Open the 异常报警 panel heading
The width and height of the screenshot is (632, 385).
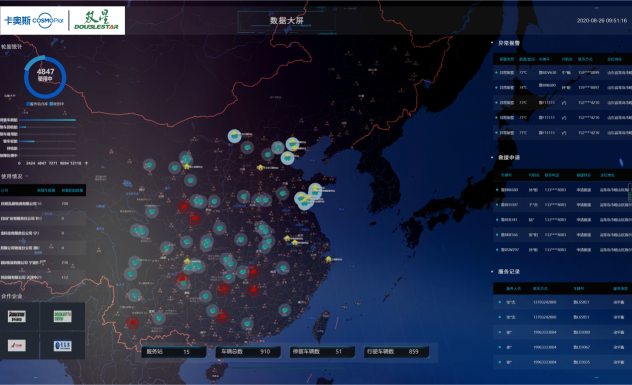pyautogui.click(x=509, y=43)
